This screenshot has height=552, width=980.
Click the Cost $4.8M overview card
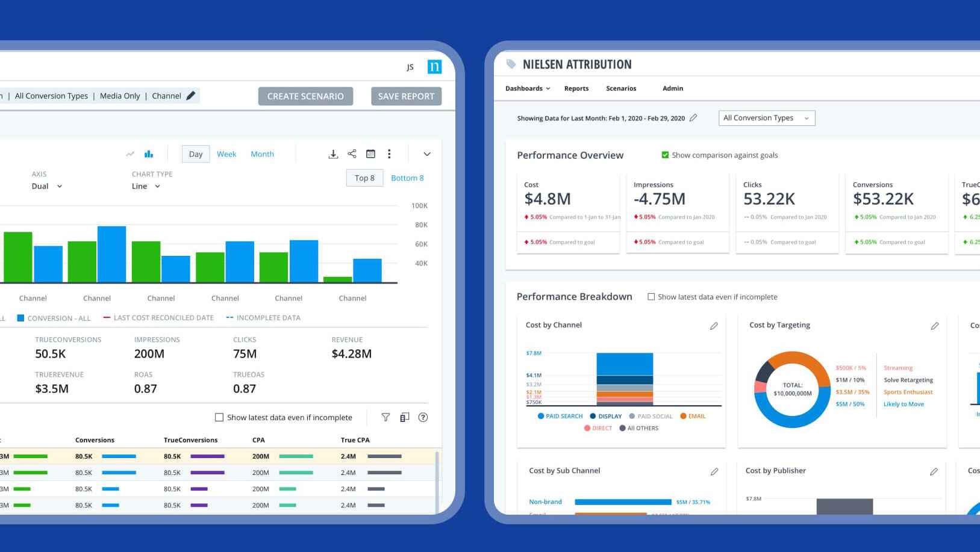tap(568, 213)
